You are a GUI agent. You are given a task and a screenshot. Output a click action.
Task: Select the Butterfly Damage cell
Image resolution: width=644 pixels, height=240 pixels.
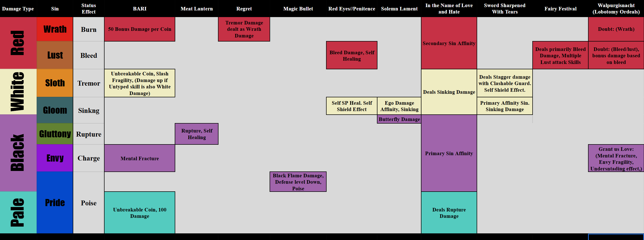click(x=399, y=119)
